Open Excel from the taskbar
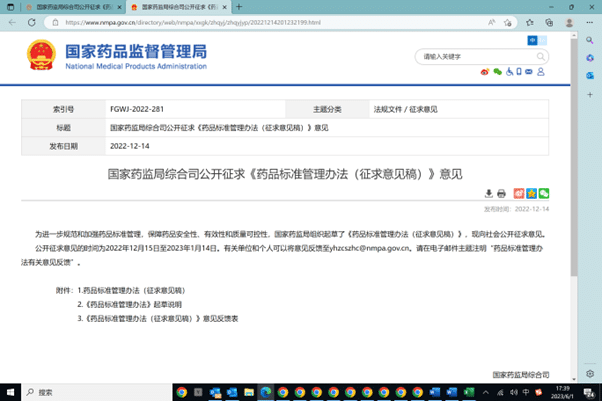The width and height of the screenshot is (602, 401). click(x=469, y=392)
